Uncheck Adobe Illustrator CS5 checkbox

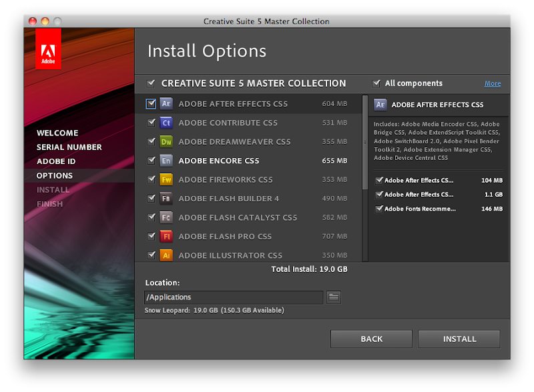(x=152, y=255)
